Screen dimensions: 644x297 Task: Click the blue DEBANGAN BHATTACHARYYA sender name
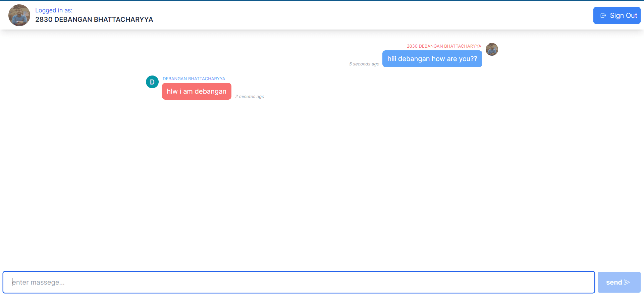pyautogui.click(x=194, y=79)
